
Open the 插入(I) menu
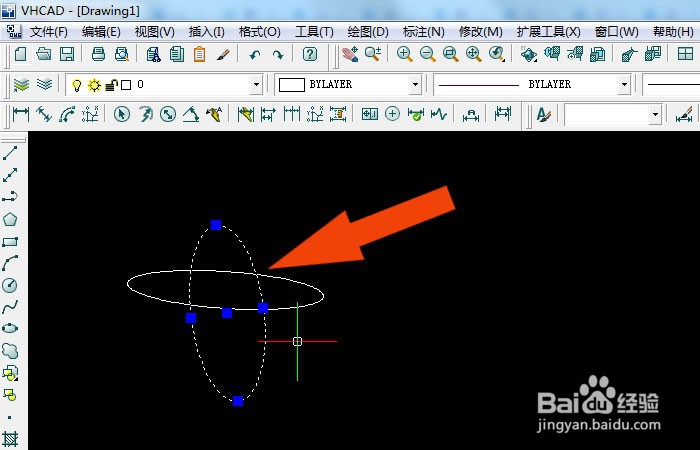click(x=206, y=32)
